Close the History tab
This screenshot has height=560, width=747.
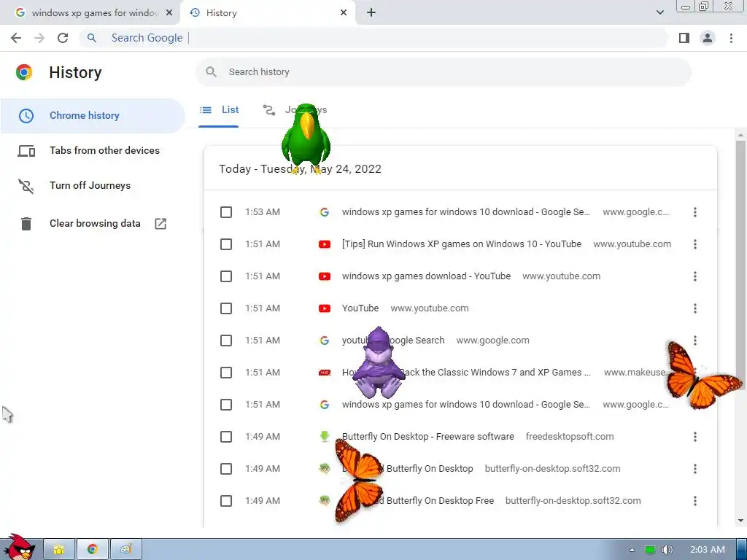[344, 13]
